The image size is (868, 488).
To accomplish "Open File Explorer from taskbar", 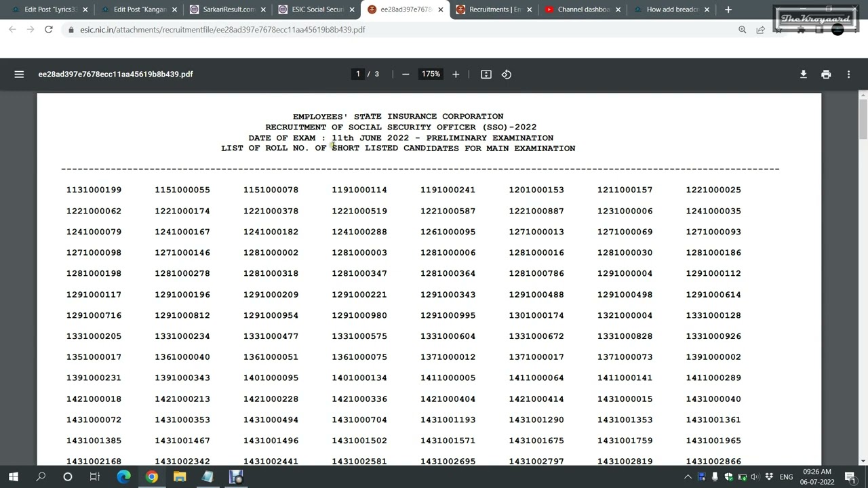I will click(180, 476).
